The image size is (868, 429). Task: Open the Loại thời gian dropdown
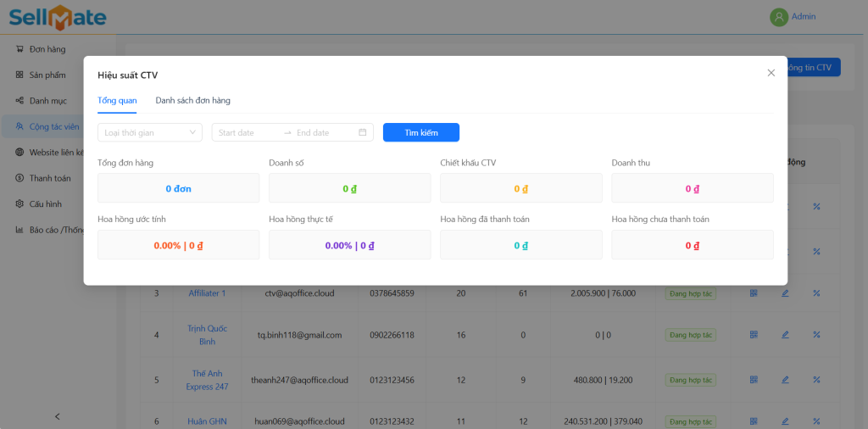(149, 132)
